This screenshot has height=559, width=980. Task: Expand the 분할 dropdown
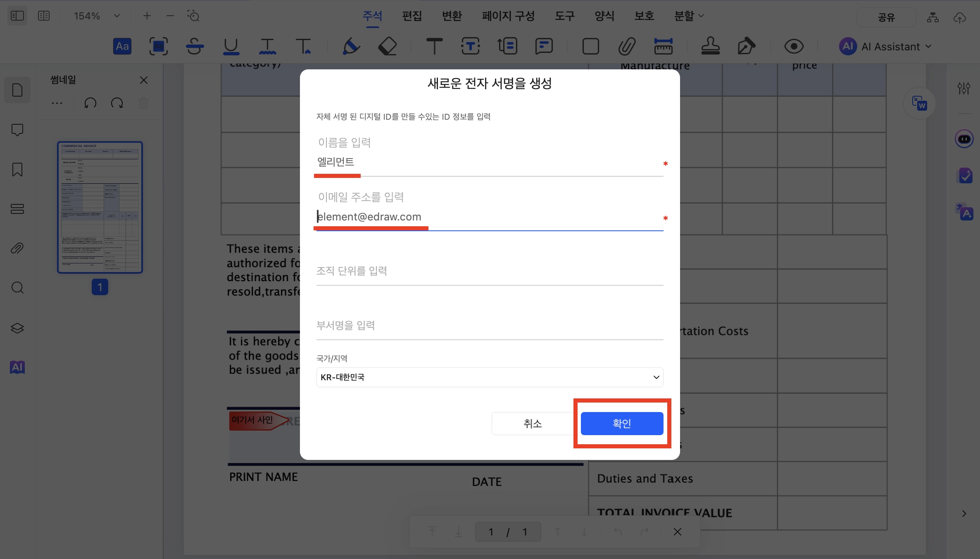(x=689, y=16)
